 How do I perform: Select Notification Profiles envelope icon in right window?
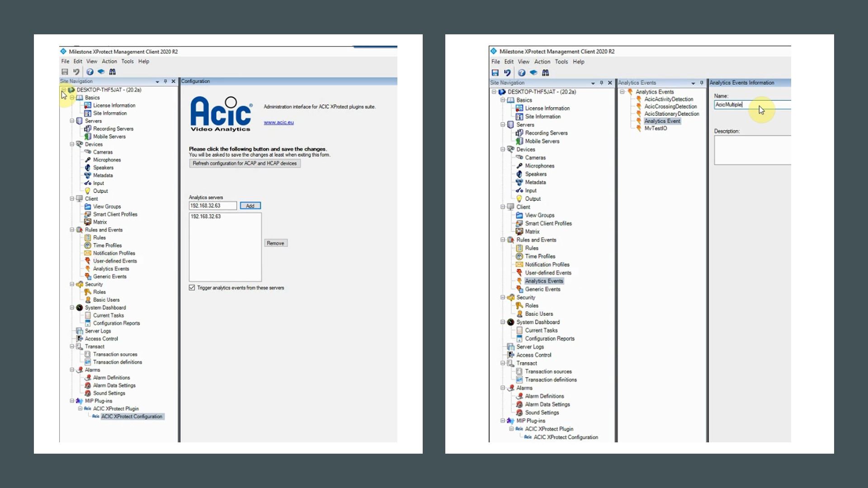point(519,264)
